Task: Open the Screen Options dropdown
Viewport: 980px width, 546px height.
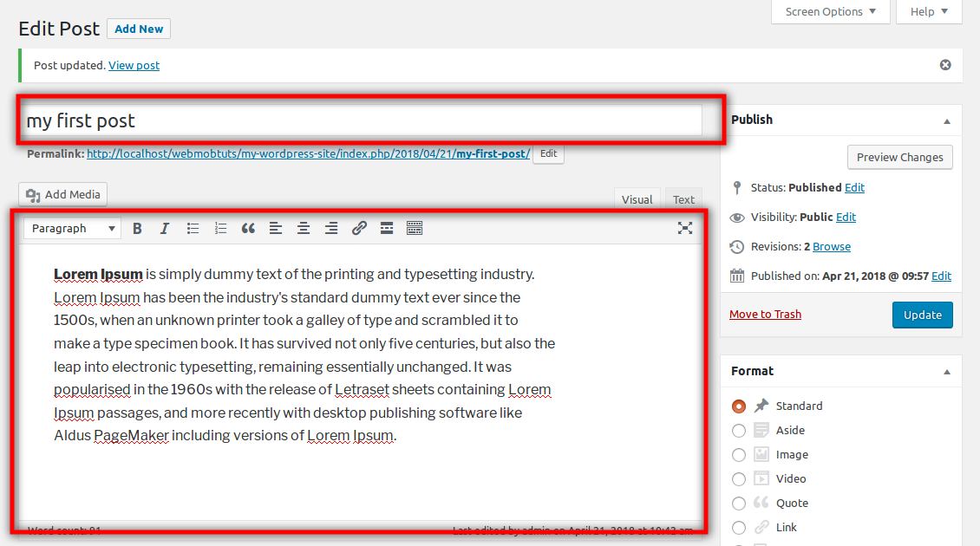Action: (x=829, y=11)
